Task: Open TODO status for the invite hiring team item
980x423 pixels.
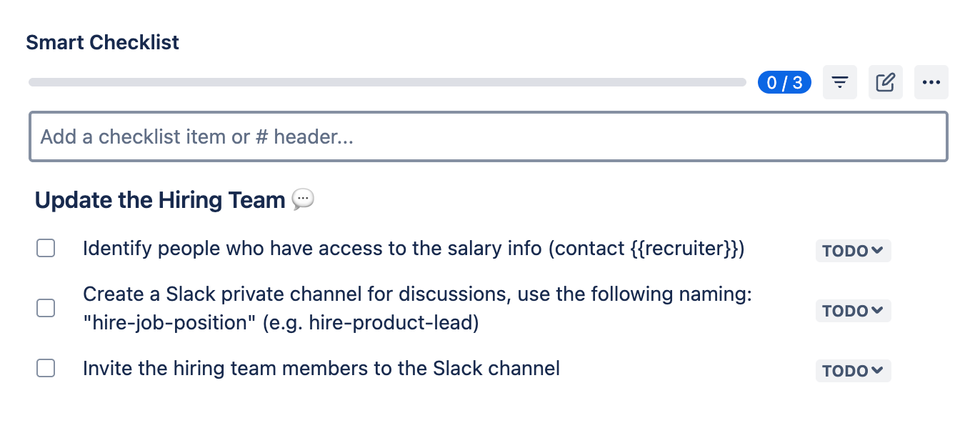Action: pos(853,371)
